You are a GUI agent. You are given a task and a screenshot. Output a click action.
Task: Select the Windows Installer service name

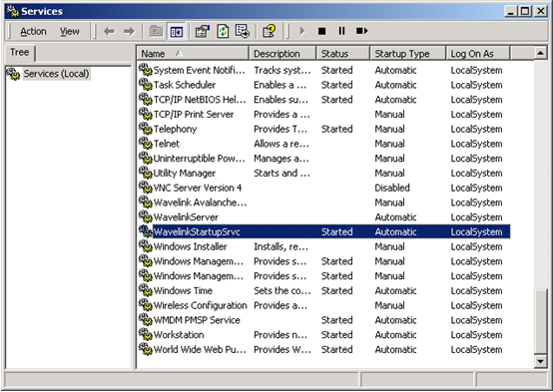point(191,246)
